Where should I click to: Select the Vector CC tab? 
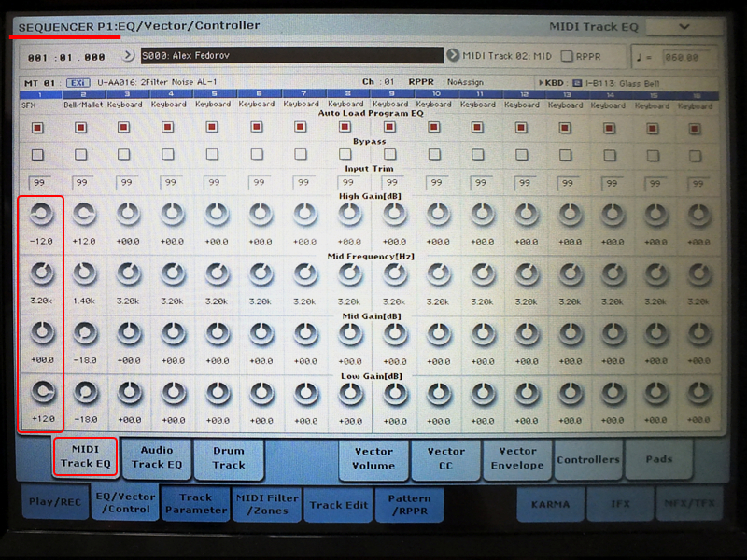[445, 458]
